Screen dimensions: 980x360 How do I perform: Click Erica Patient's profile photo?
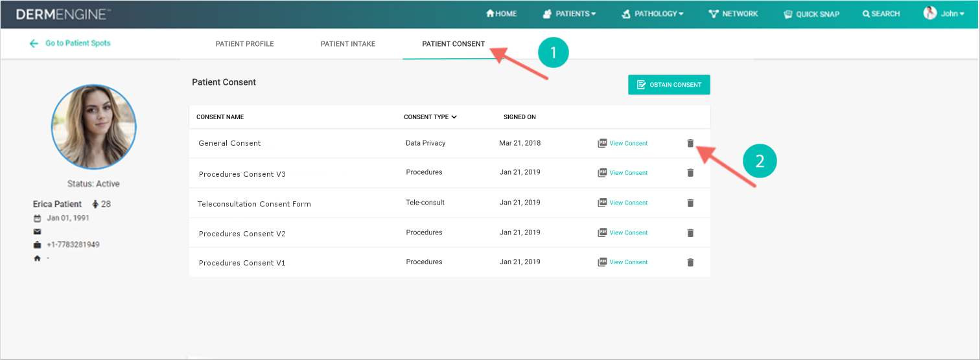pyautogui.click(x=94, y=126)
